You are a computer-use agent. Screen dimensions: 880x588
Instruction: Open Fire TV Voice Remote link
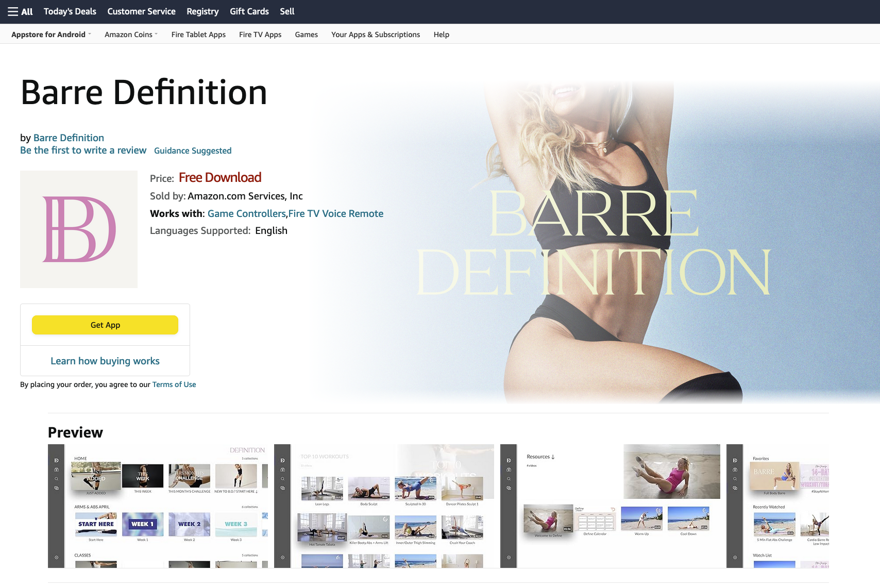(x=336, y=213)
